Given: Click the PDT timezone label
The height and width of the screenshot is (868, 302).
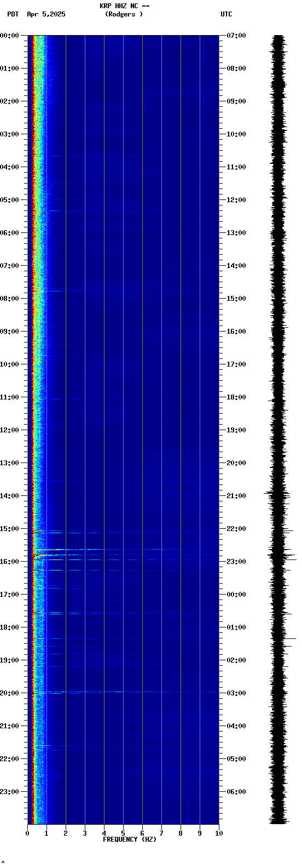Looking at the screenshot, I should 13,14.
